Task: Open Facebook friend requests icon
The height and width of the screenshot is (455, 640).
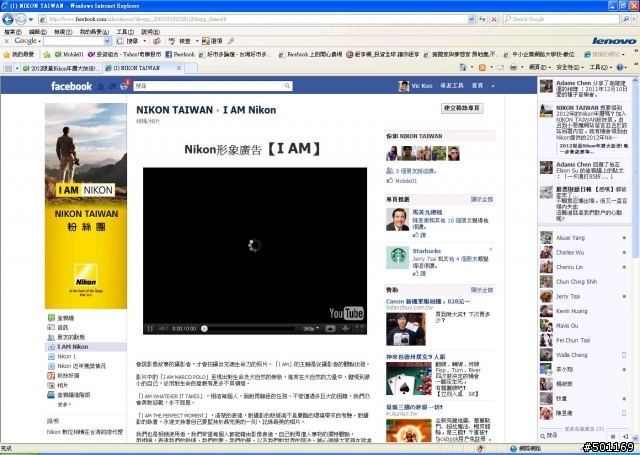Action: [101, 86]
